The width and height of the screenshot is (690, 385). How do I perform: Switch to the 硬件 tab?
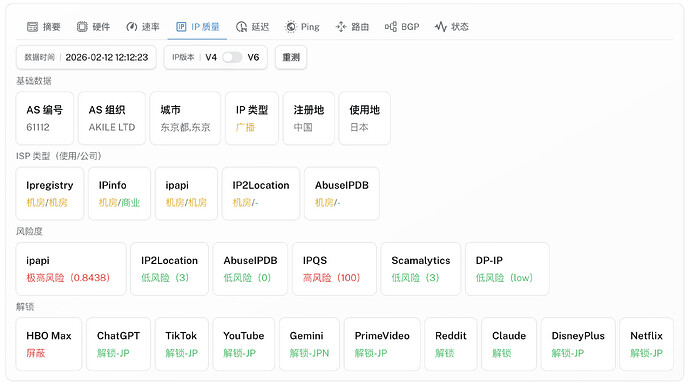click(93, 27)
